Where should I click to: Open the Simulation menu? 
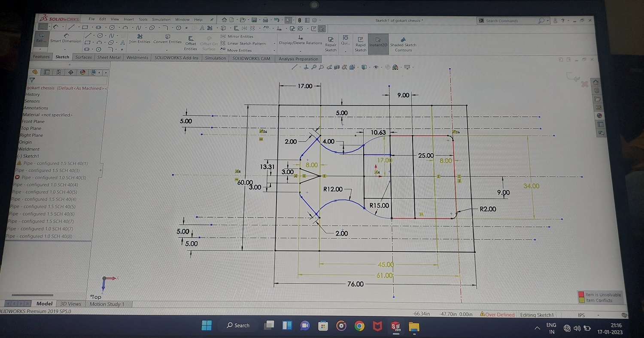[161, 19]
